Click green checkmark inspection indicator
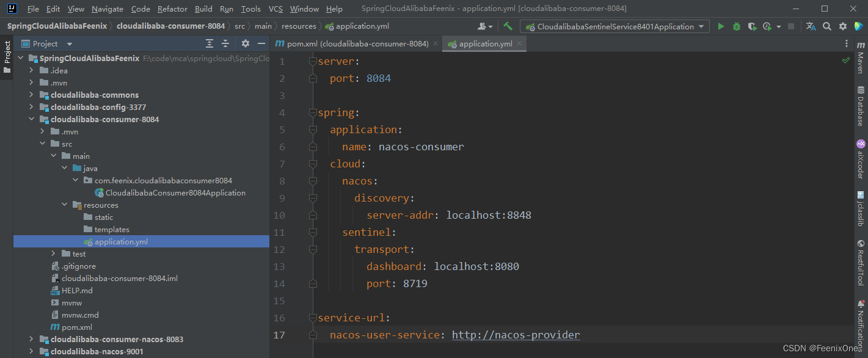 [x=846, y=60]
